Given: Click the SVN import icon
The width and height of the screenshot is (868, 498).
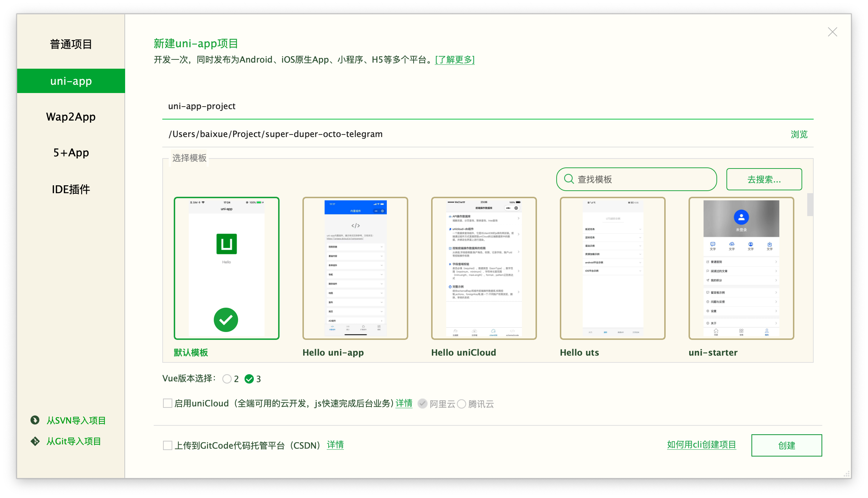Looking at the screenshot, I should (35, 420).
